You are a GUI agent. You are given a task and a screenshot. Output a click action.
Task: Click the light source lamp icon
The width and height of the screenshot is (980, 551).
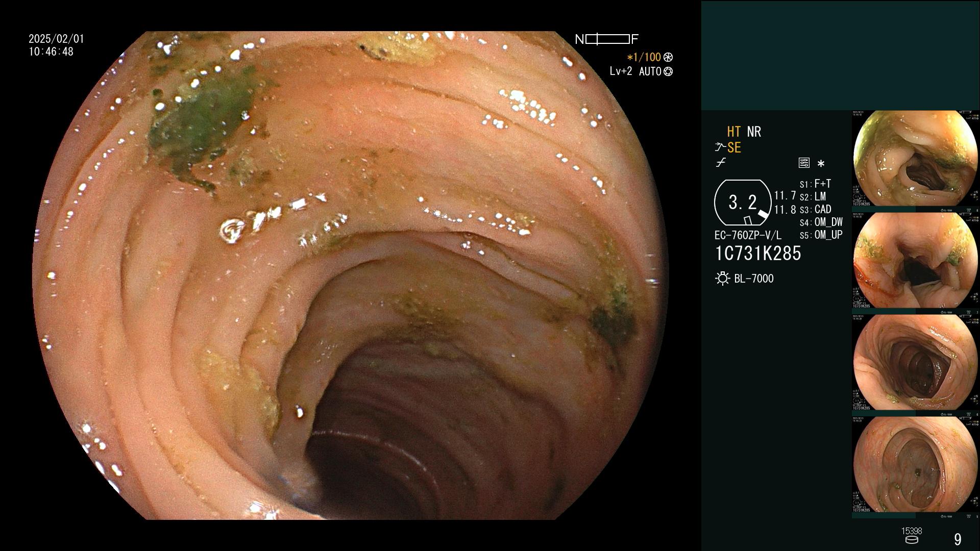722,279
